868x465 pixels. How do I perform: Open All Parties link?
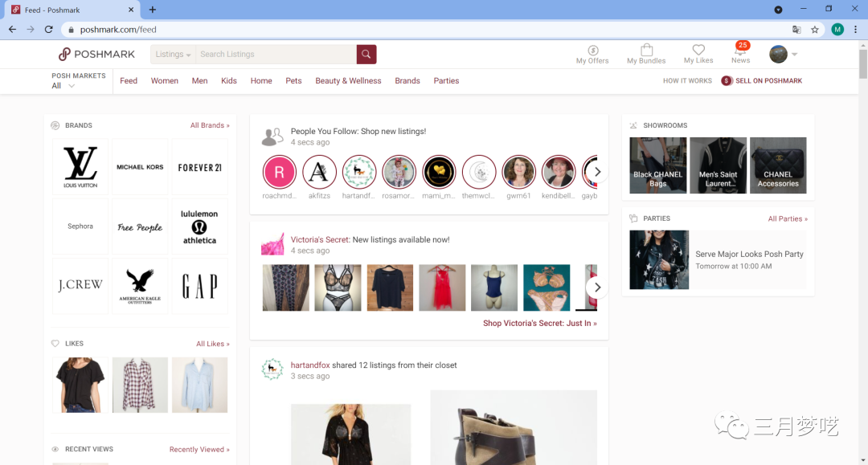pos(788,219)
